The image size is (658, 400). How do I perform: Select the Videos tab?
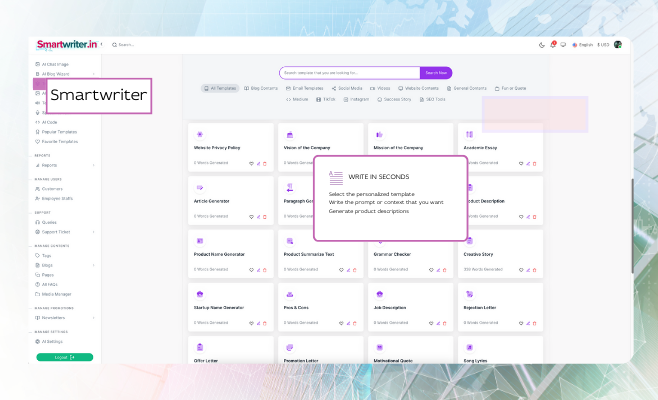(380, 88)
